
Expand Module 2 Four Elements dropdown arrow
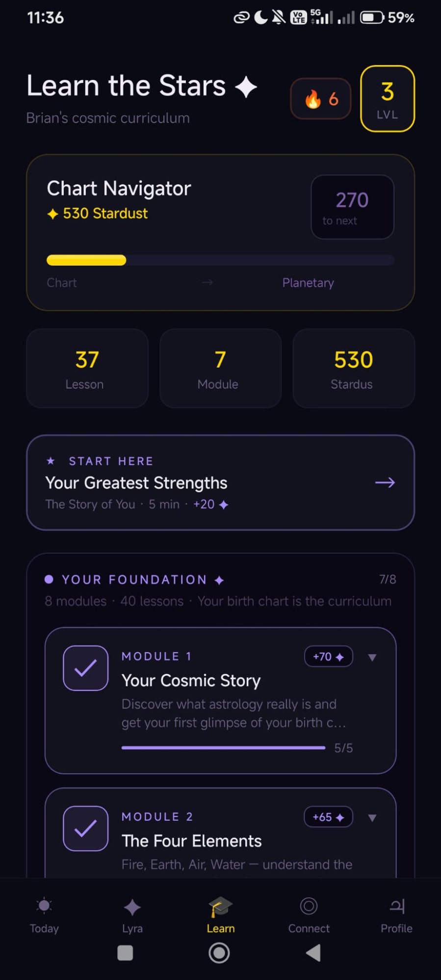click(x=372, y=818)
